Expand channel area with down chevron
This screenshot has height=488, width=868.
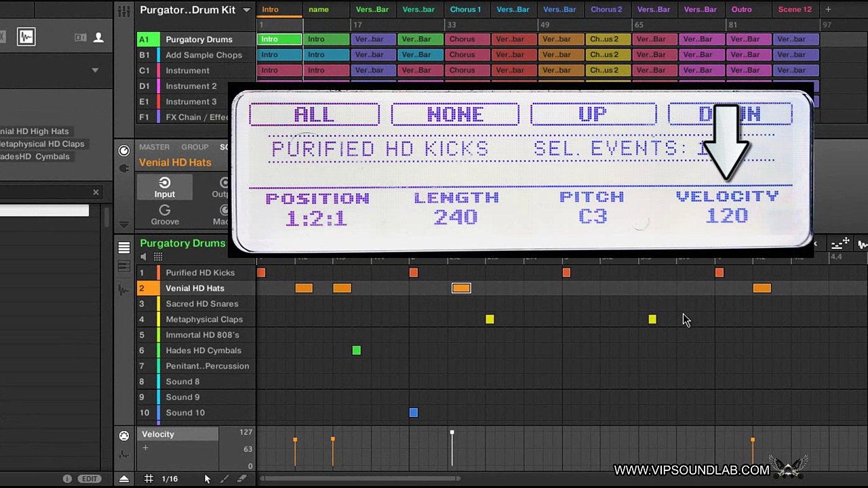[124, 224]
